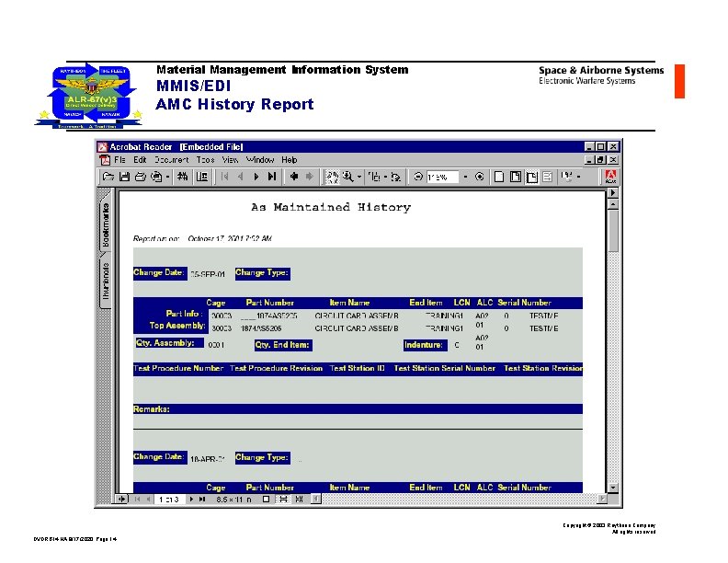Open the Help menu
Viewport: 728px width, 563px height.
coord(290,160)
